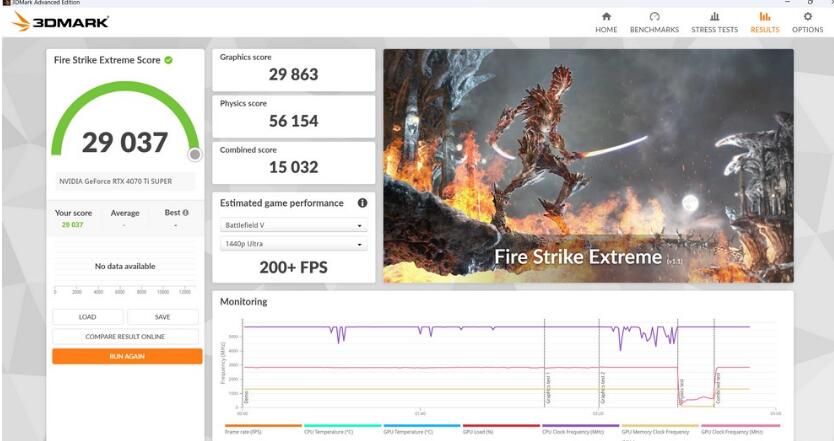Click the 3DMark Advanced Edition window title
The image size is (834, 441).
[46, 2]
